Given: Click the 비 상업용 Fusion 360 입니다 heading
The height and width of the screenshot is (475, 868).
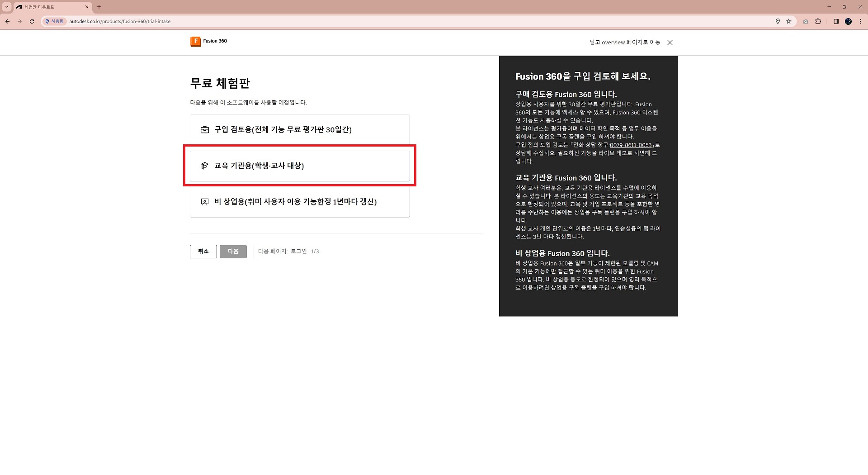Looking at the screenshot, I should tap(562, 253).
